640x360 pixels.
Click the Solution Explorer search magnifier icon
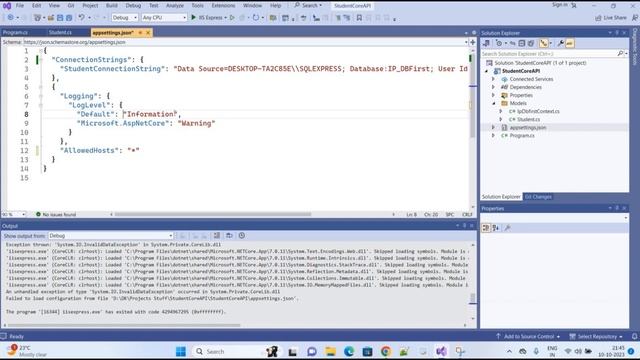point(620,53)
